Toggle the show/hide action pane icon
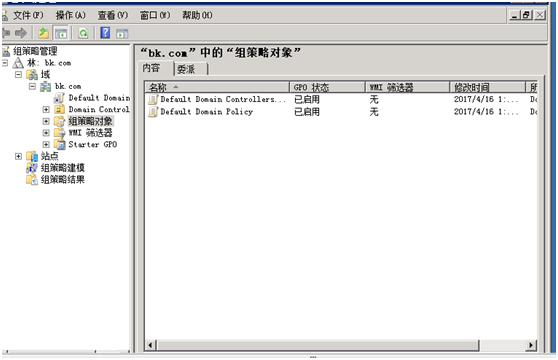 point(122,34)
